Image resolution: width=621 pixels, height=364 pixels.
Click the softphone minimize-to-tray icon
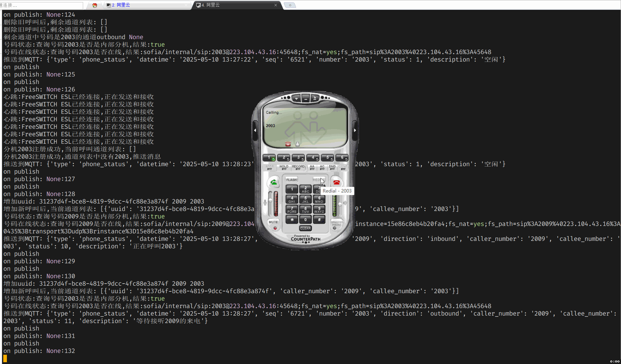[x=315, y=98]
